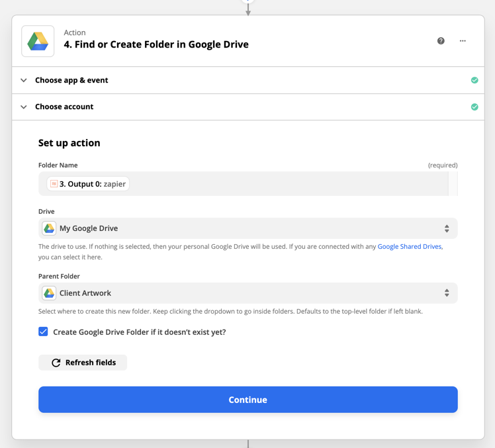Click the Google Drive icon in the Drive field
495x448 pixels.
[49, 228]
